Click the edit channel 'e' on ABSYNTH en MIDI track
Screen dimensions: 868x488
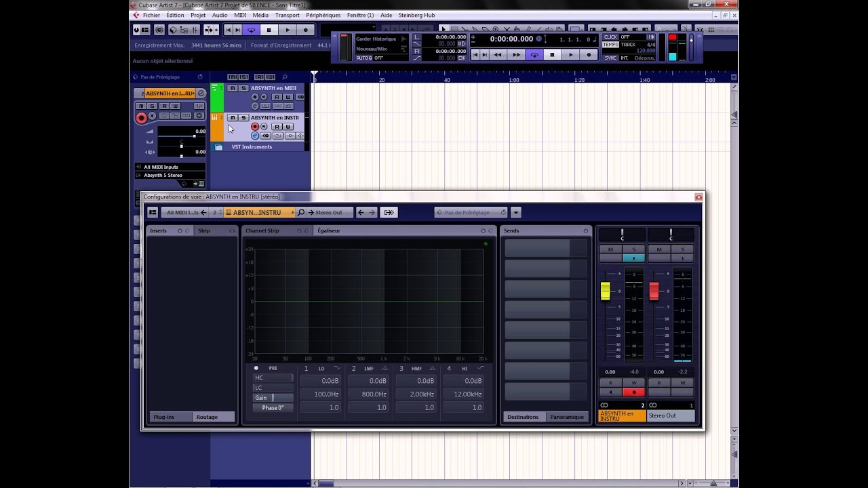click(x=255, y=106)
